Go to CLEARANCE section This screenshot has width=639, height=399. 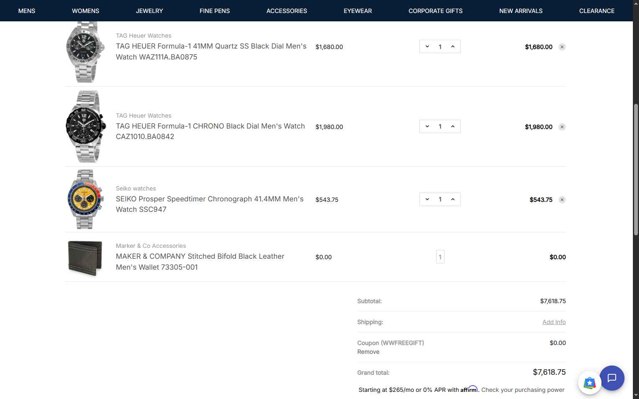click(597, 11)
